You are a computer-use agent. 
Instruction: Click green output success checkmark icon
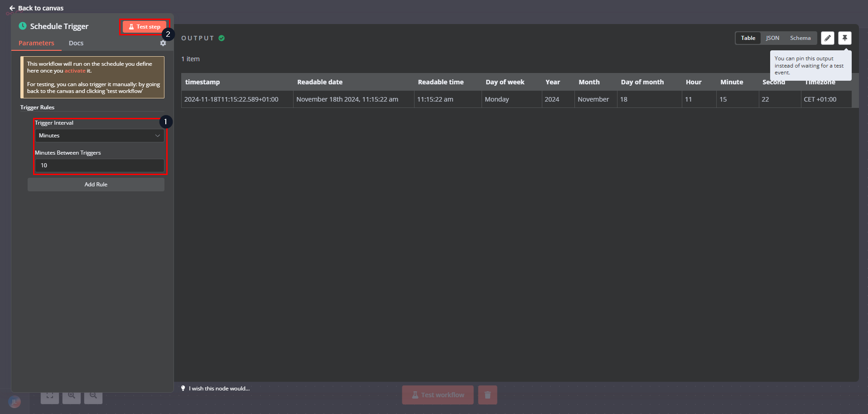222,38
